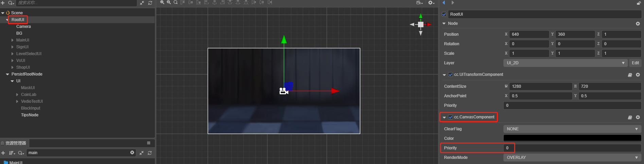Open CanvasComponent help document icon

pyautogui.click(x=630, y=117)
